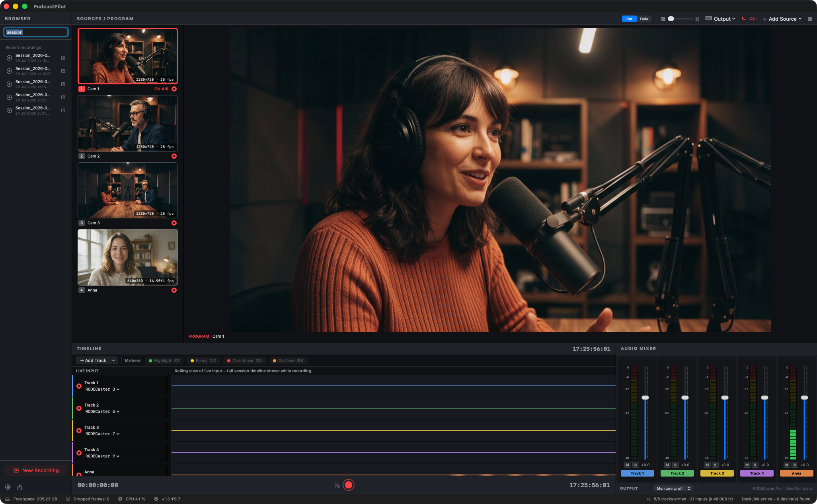Add a Cut here marker
The image size is (817, 504).
tap(288, 361)
